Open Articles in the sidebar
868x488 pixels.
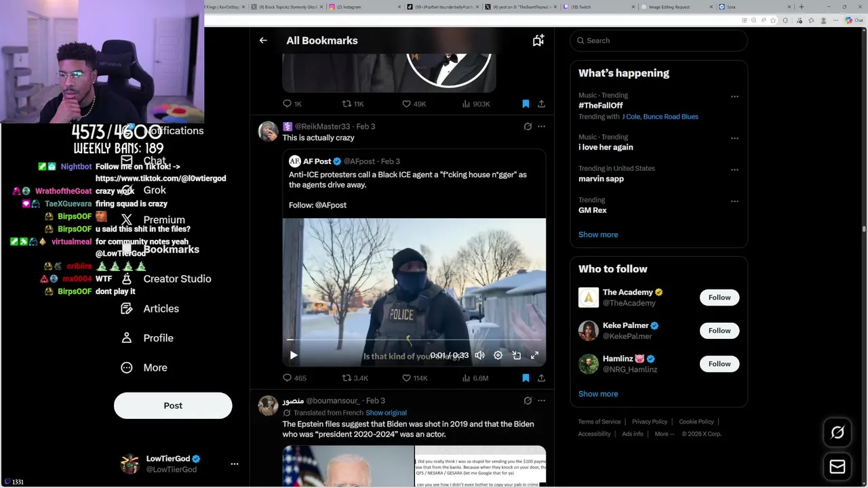coord(151,308)
